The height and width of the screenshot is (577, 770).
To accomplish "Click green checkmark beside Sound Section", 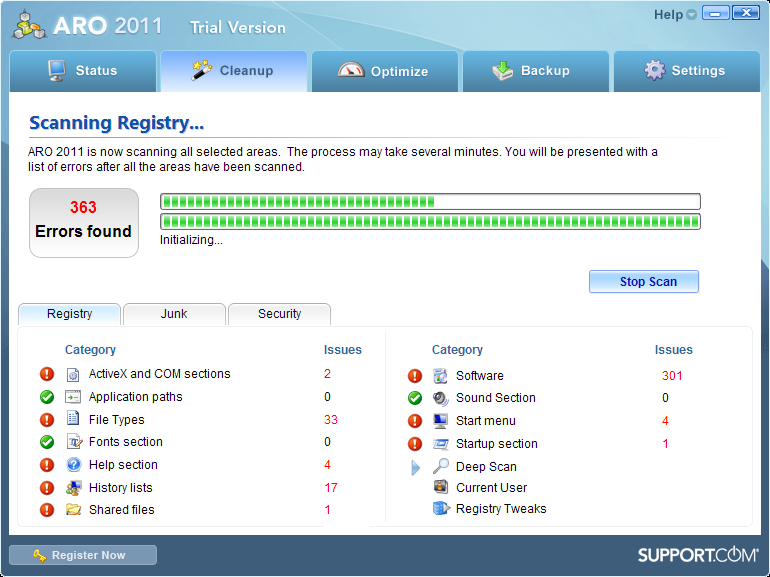I will pos(415,398).
